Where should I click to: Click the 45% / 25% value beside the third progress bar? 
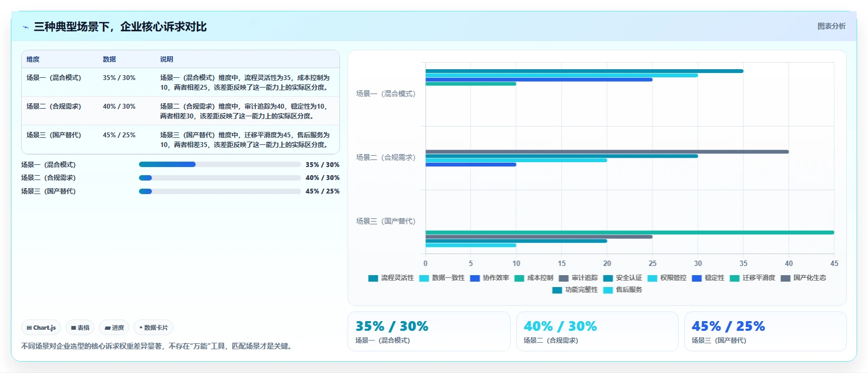(x=322, y=191)
